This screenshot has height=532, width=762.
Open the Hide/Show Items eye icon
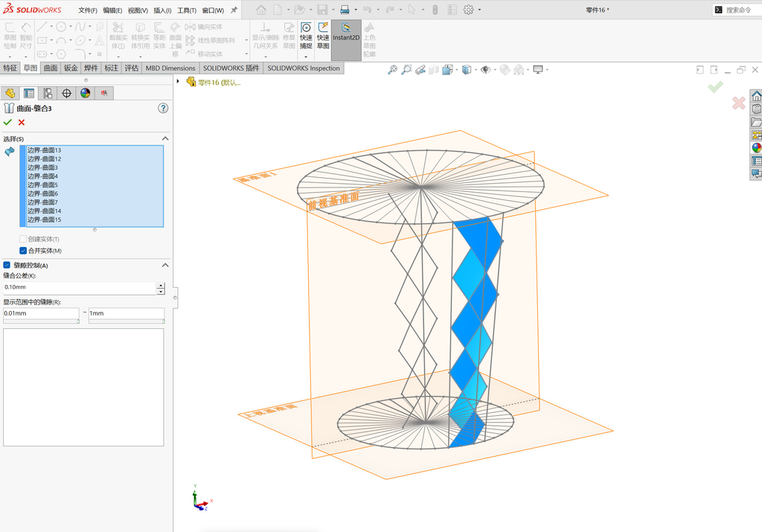click(x=485, y=70)
